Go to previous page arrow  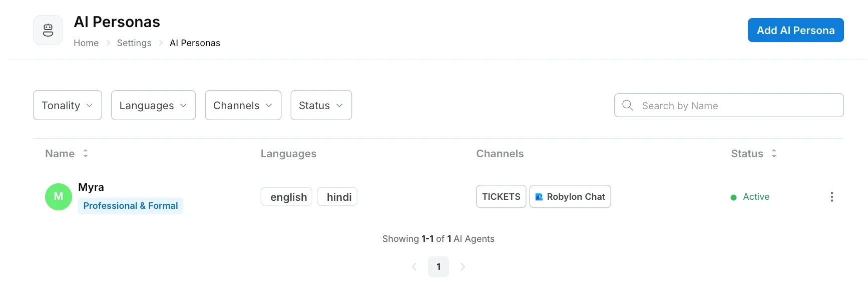pyautogui.click(x=414, y=266)
